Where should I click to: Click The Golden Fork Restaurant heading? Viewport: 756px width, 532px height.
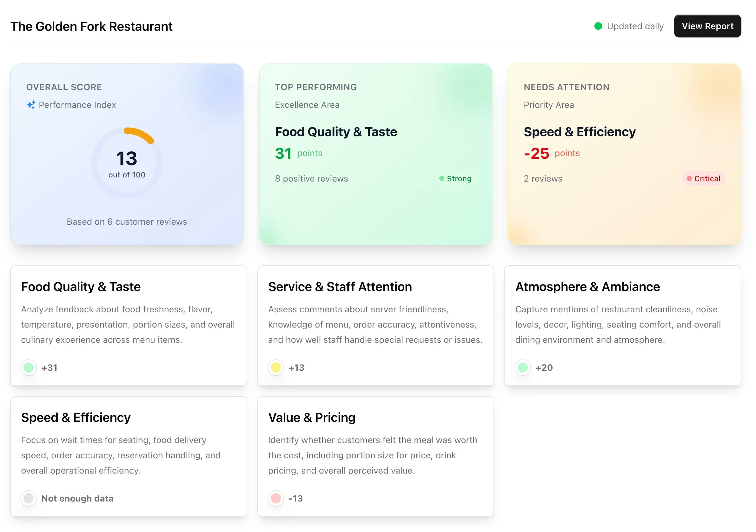(91, 26)
